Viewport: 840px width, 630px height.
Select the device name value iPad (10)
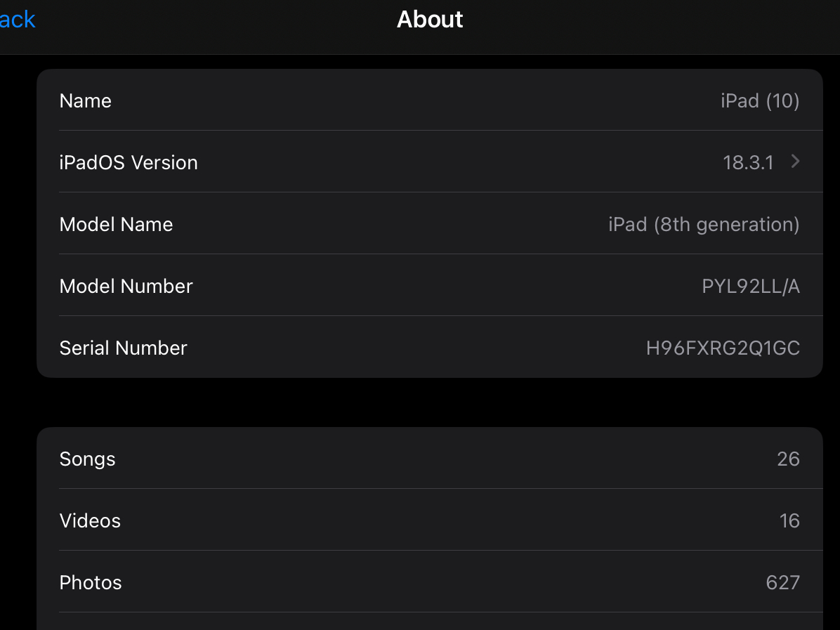(x=760, y=100)
